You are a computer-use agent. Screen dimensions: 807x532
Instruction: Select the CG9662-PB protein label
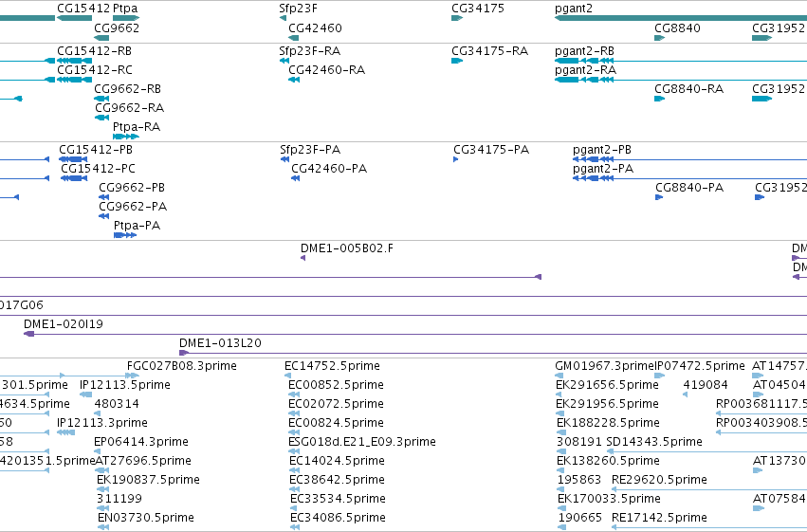click(132, 188)
